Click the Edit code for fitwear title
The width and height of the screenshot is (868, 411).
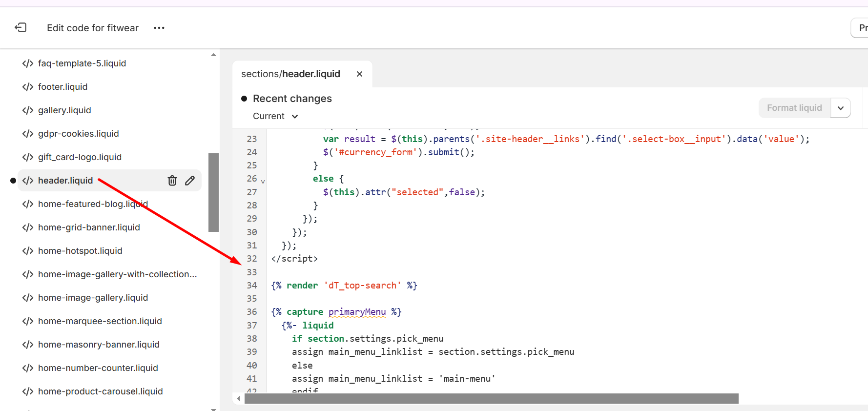(x=93, y=28)
